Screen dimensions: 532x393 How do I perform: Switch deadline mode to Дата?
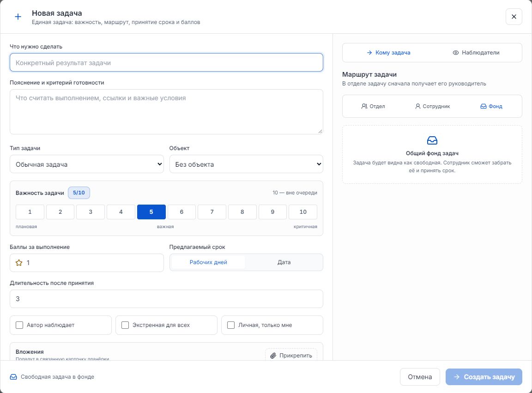point(284,262)
